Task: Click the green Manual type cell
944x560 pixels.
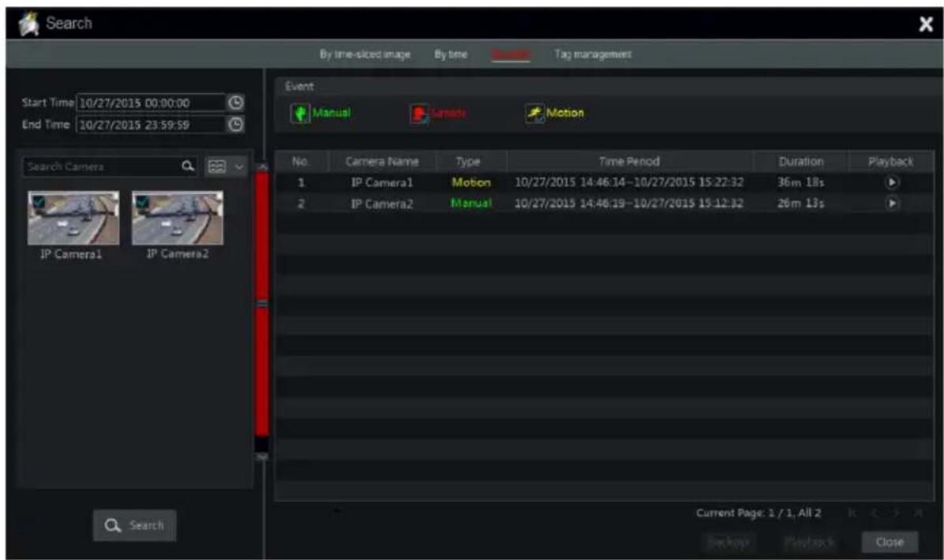Action: (x=471, y=203)
